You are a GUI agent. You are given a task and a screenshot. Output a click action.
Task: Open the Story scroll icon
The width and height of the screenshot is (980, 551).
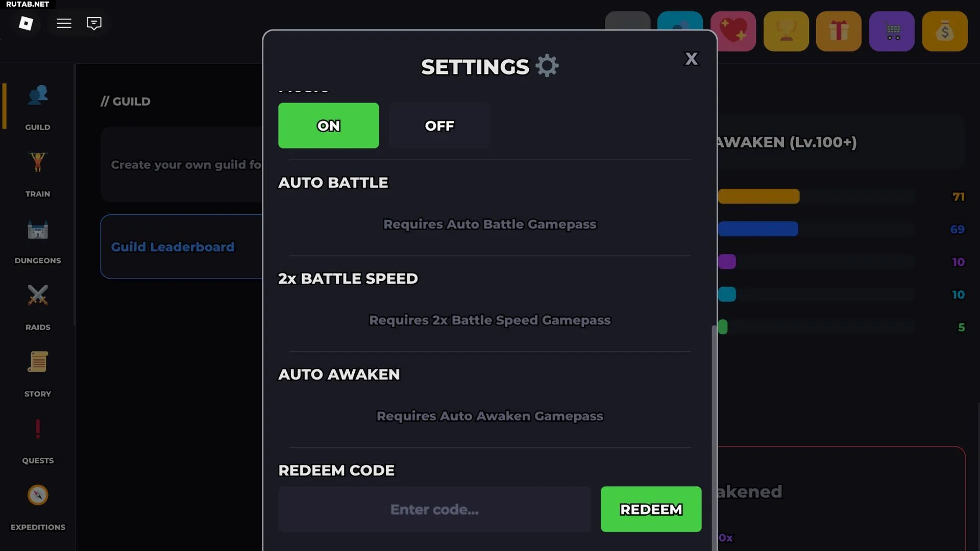coord(38,362)
